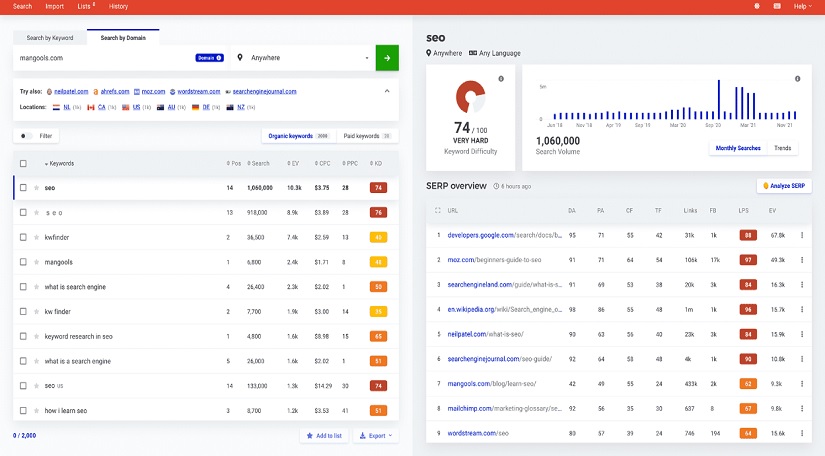This screenshot has height=456, width=825.
Task: Open the Lists menu item
Action: pos(86,6)
